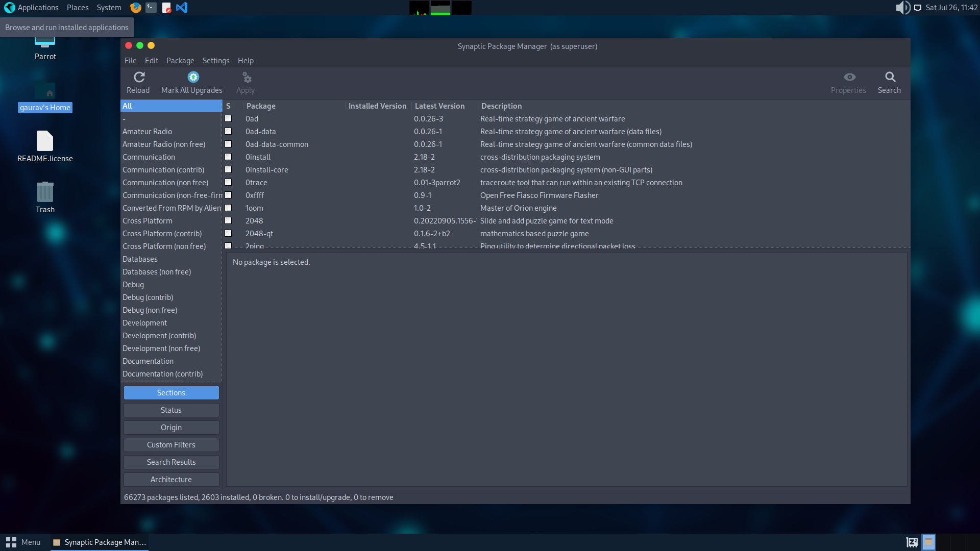
Task: Click the Custom Filters button
Action: coord(171,445)
